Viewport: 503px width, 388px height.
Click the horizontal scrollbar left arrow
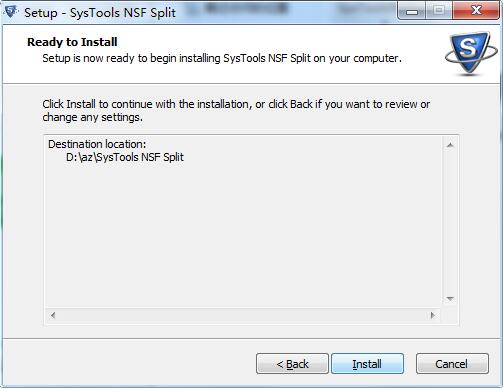[53, 315]
